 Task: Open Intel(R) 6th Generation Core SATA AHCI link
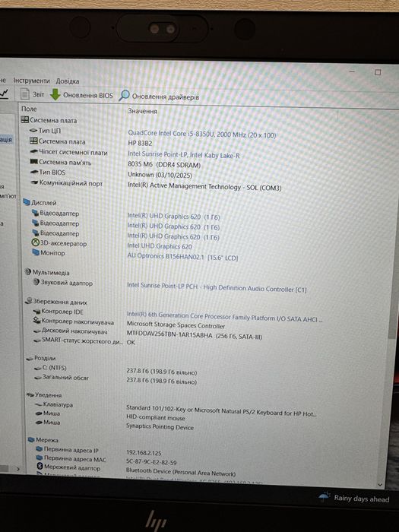(x=224, y=317)
